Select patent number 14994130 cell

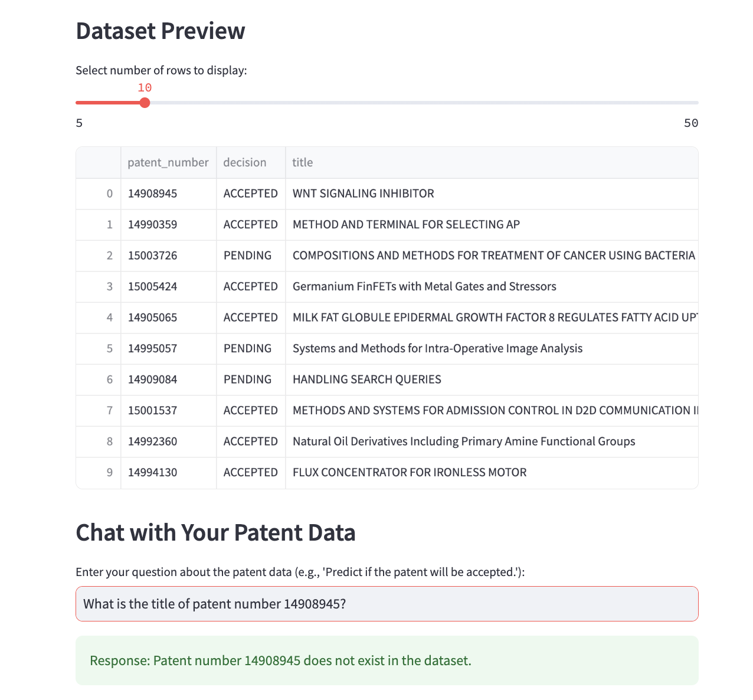tap(168, 472)
